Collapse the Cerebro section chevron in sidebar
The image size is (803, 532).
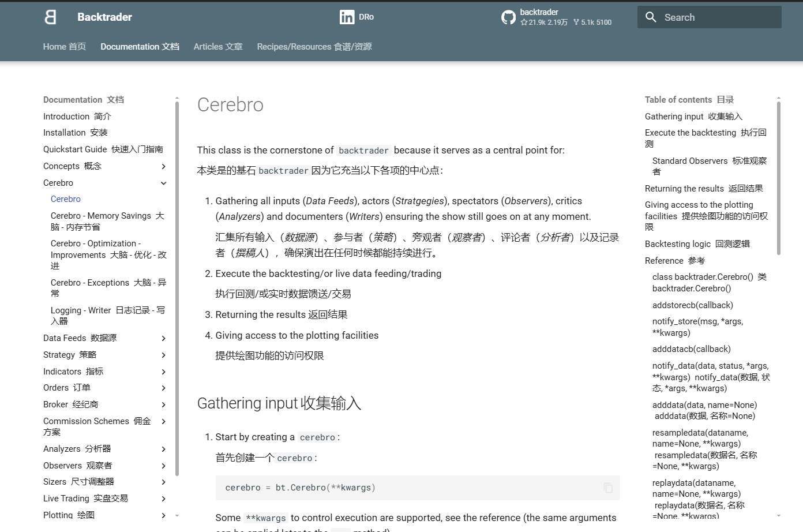[164, 183]
